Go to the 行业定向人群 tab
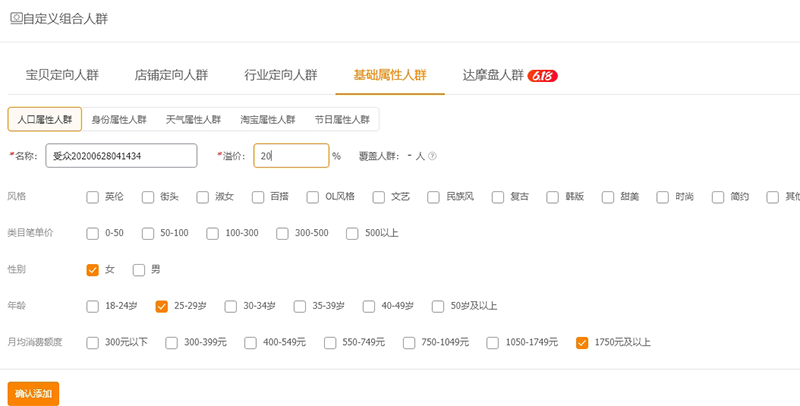 (x=281, y=75)
